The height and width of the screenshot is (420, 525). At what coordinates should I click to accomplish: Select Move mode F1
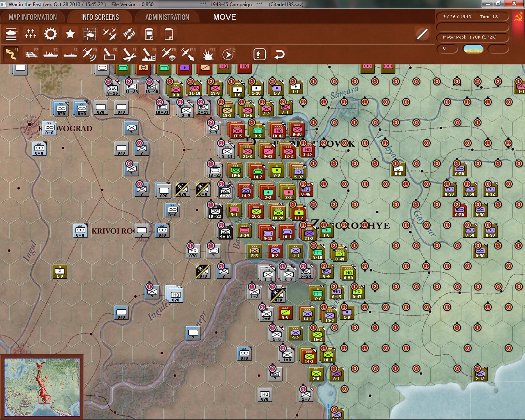point(11,54)
